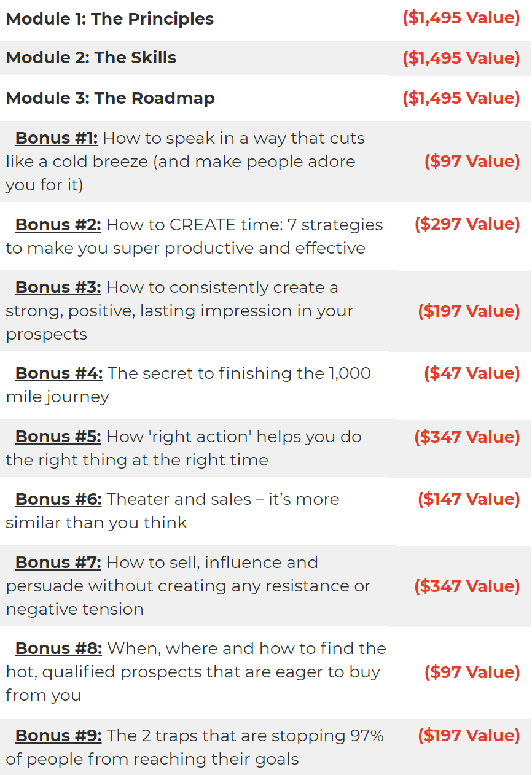Click the Bonus #5 link

coord(58,437)
